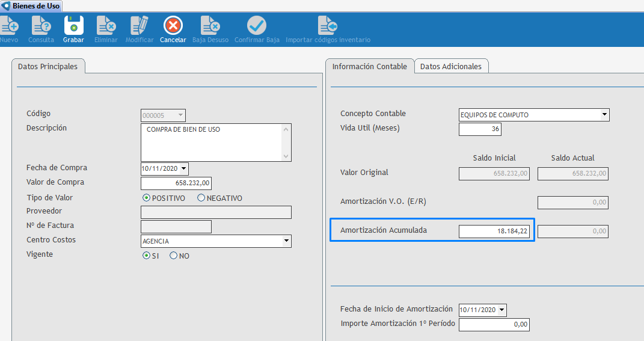Open the Centro Costos dropdown
The width and height of the screenshot is (644, 341).
click(x=286, y=241)
